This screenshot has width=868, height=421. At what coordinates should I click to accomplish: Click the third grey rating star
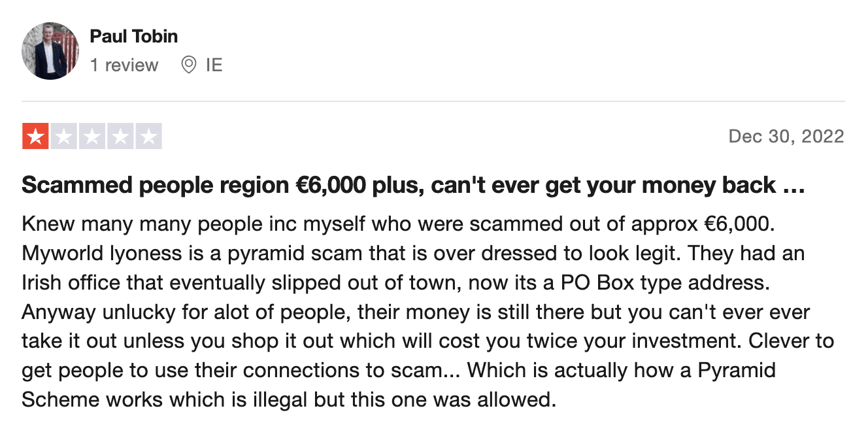(x=92, y=136)
